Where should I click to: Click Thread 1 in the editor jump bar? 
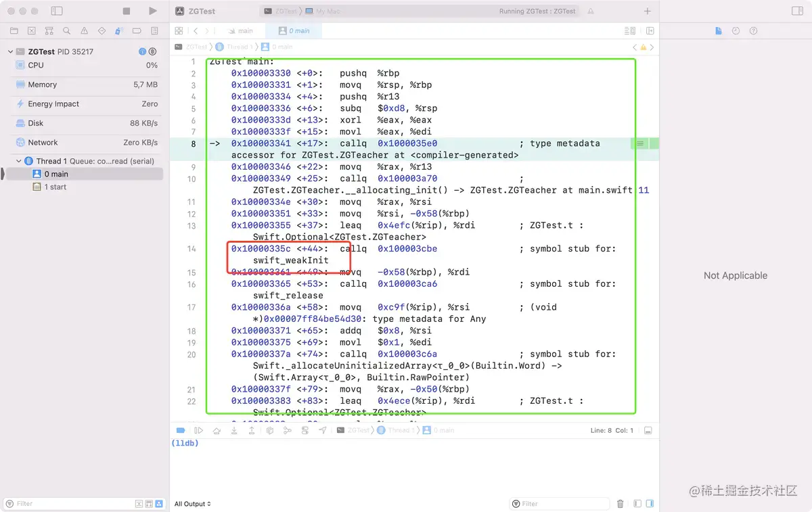tap(234, 47)
